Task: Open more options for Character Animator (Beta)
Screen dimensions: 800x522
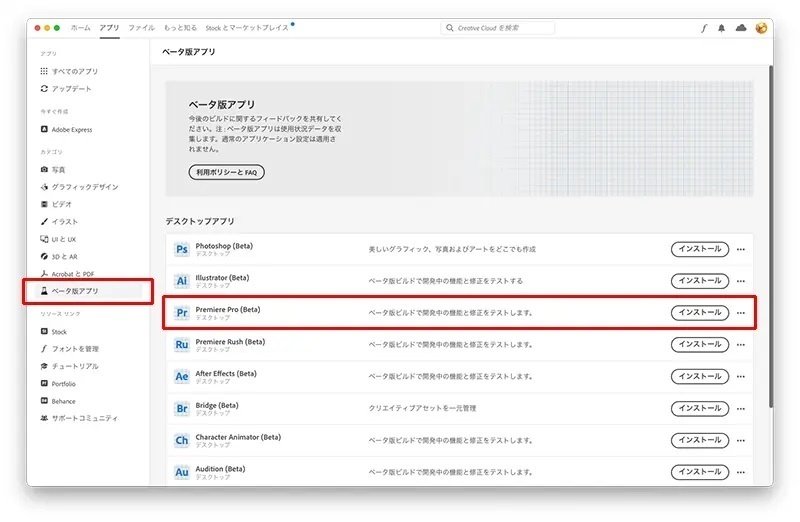Action: [x=741, y=440]
